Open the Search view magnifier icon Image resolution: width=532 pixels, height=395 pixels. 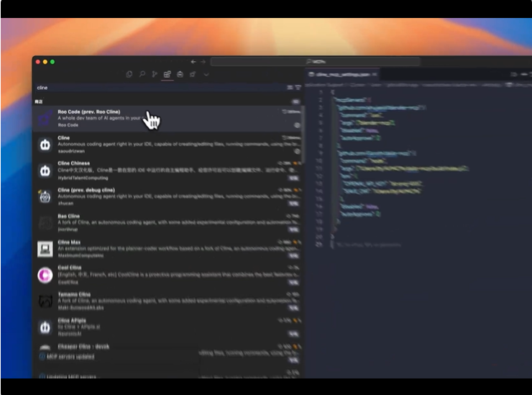pyautogui.click(x=142, y=74)
